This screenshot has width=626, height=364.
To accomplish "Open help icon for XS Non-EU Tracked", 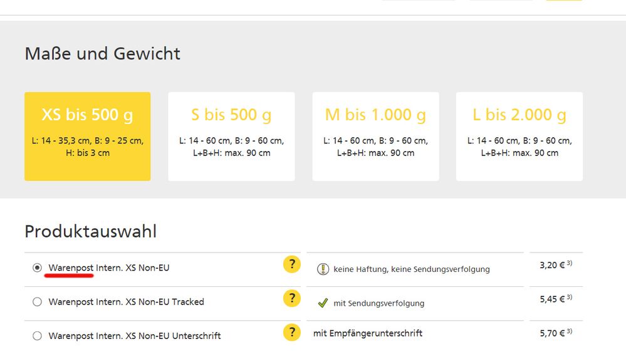I will 291,299.
